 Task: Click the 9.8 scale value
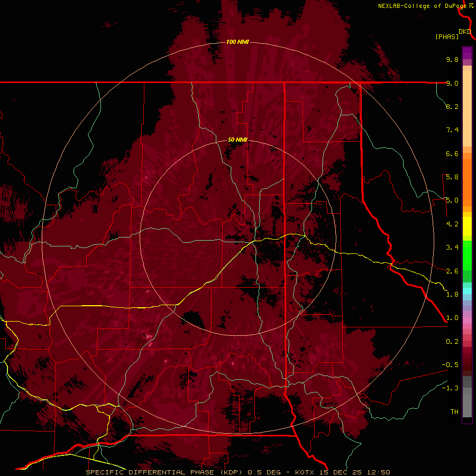click(x=452, y=59)
